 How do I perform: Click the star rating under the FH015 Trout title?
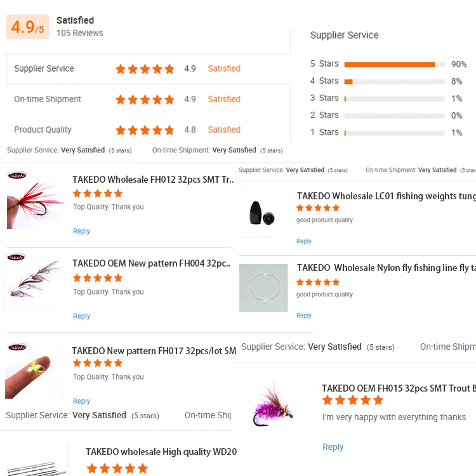[x=353, y=400]
